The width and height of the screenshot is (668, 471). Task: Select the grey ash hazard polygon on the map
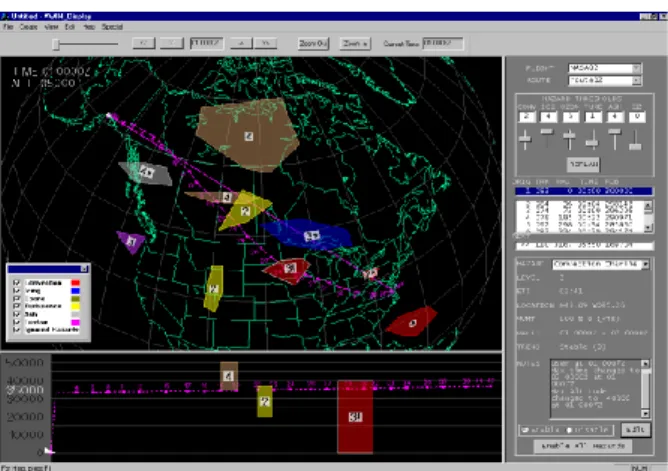tap(146, 173)
